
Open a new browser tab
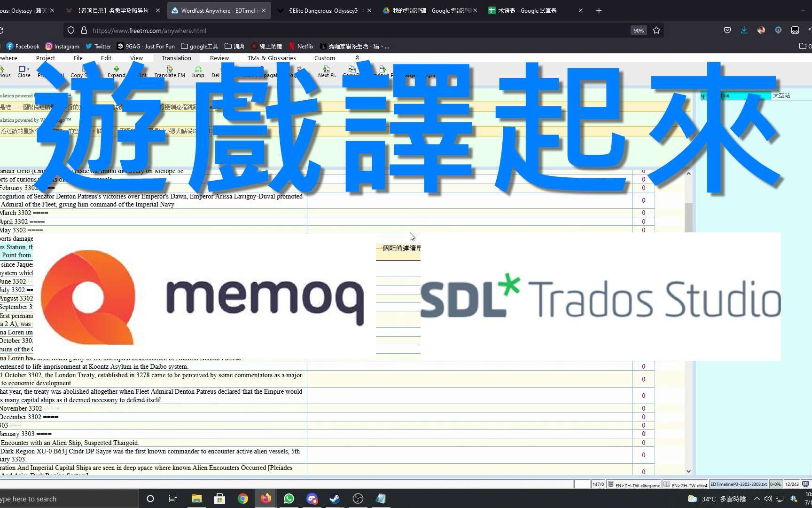coord(599,10)
